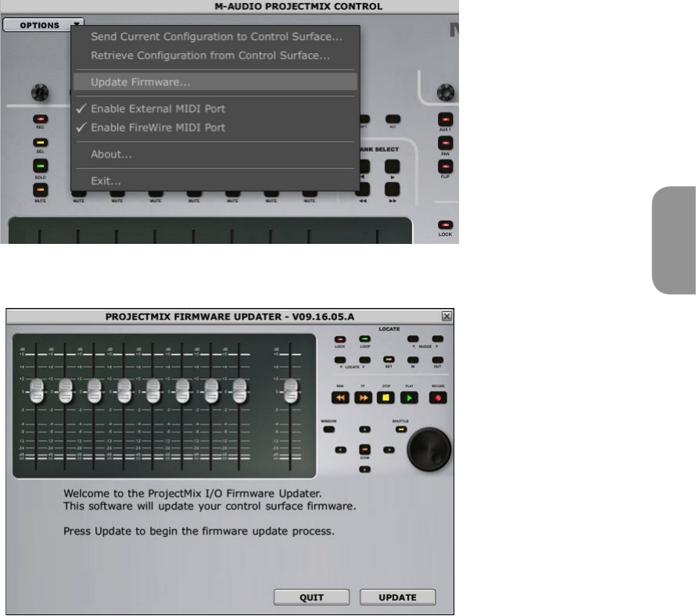Select Update Firmware from the menu
This screenshot has width=696, height=616.
[x=141, y=82]
